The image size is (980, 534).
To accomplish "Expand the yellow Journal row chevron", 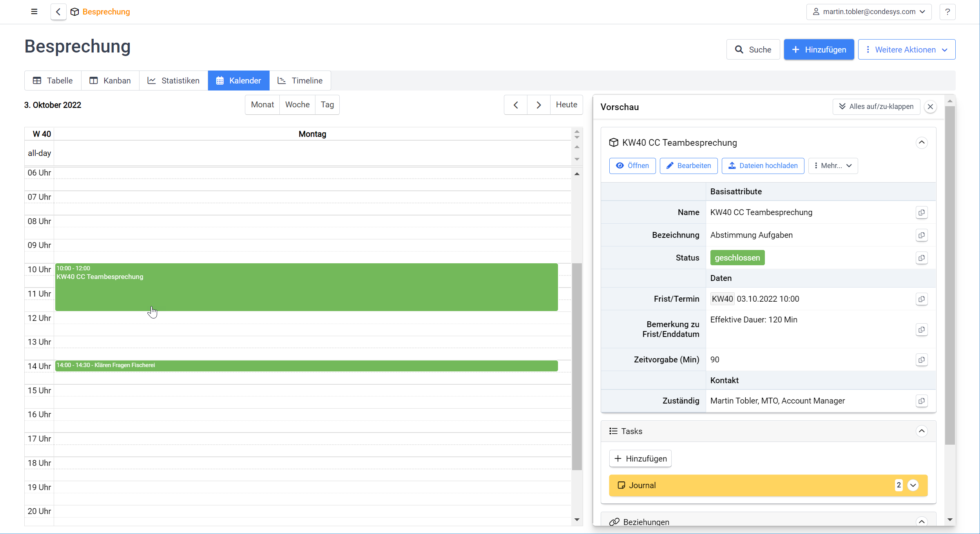I will [913, 485].
